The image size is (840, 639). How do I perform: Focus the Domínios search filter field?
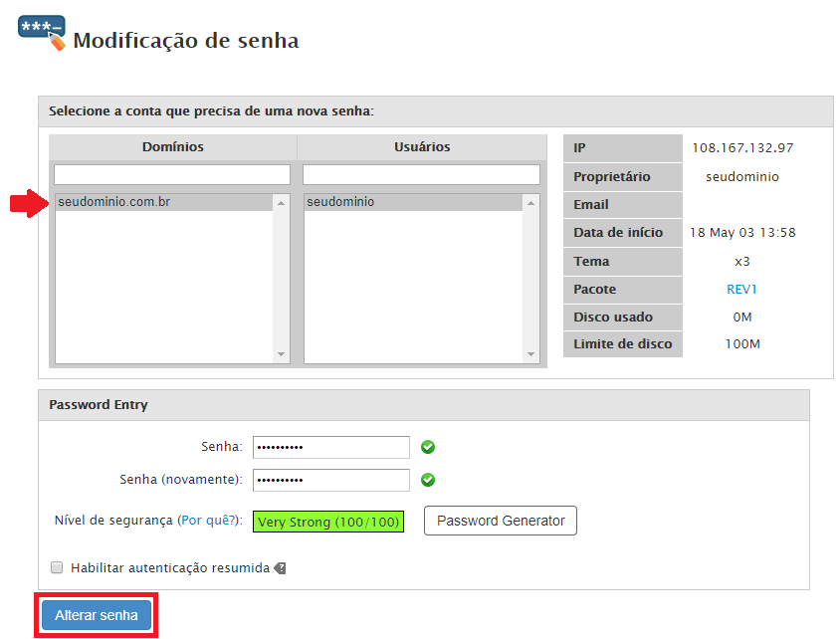point(172,174)
